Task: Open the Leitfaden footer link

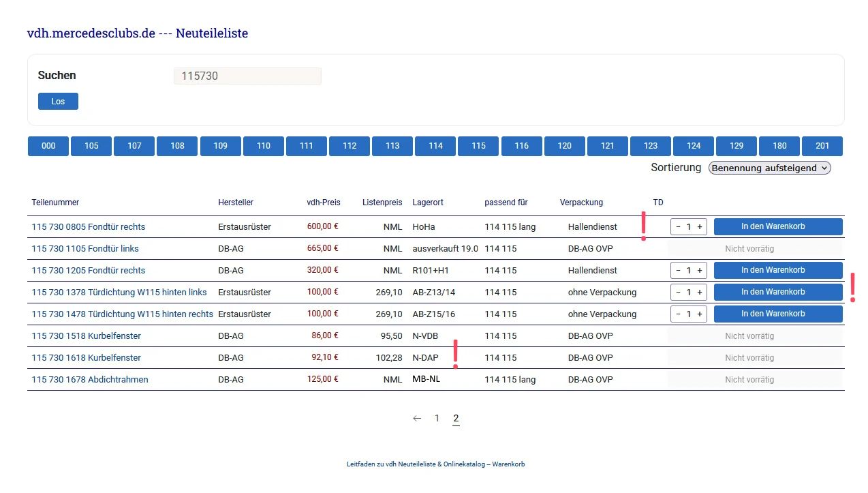Action: click(x=435, y=464)
